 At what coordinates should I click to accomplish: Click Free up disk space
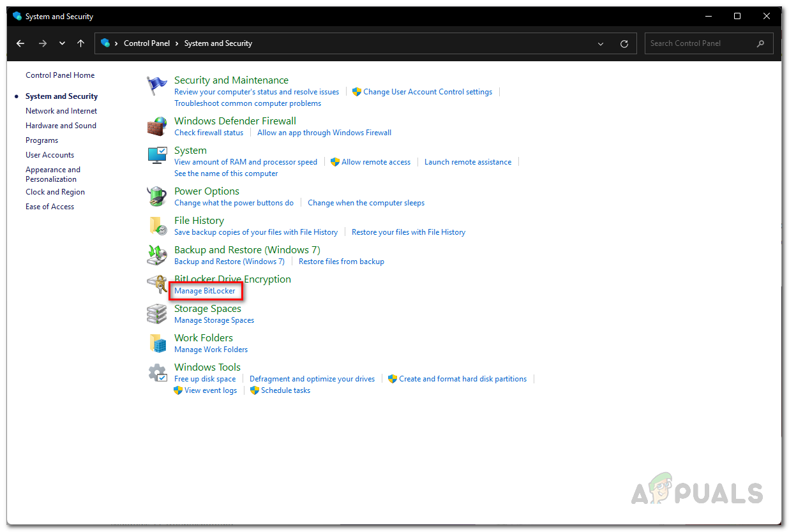[x=205, y=379]
